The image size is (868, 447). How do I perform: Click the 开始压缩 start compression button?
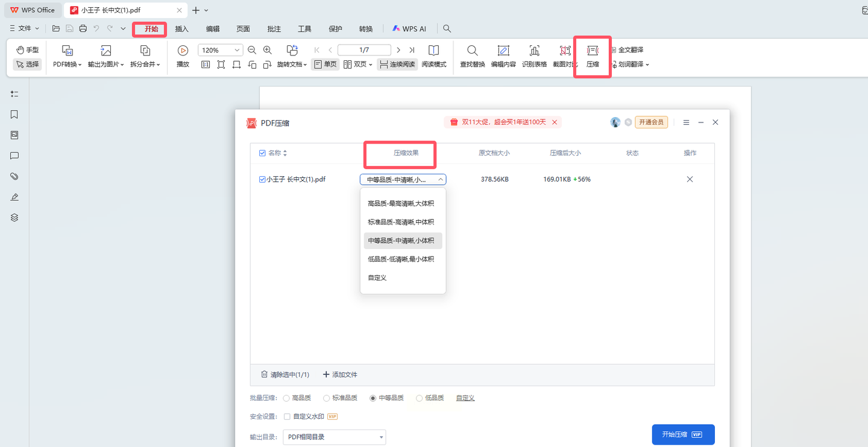pyautogui.click(x=683, y=434)
